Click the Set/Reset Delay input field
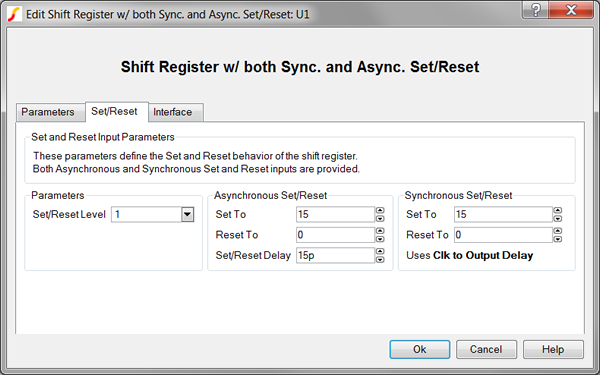Viewport: 600px width, 375px height. (x=335, y=255)
